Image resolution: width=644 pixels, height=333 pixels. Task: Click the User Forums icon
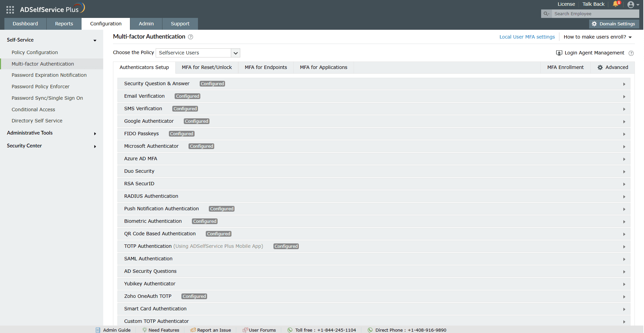click(x=245, y=330)
